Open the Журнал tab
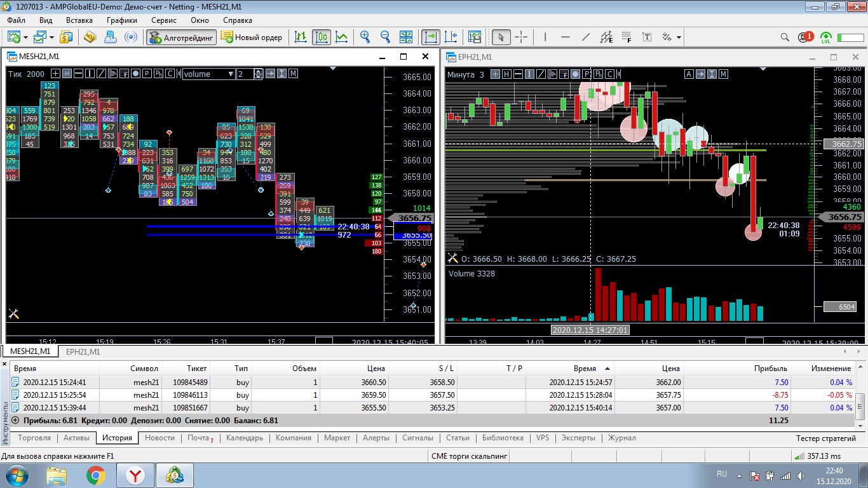The width and height of the screenshot is (868, 488). (621, 438)
